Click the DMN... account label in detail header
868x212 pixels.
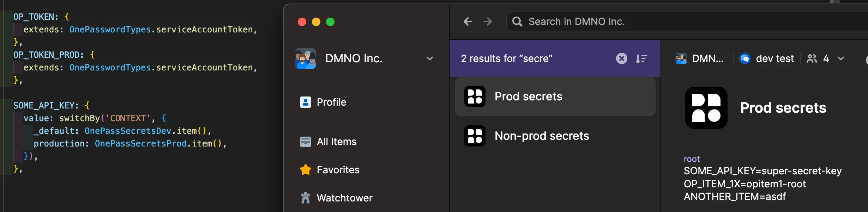[x=708, y=58]
